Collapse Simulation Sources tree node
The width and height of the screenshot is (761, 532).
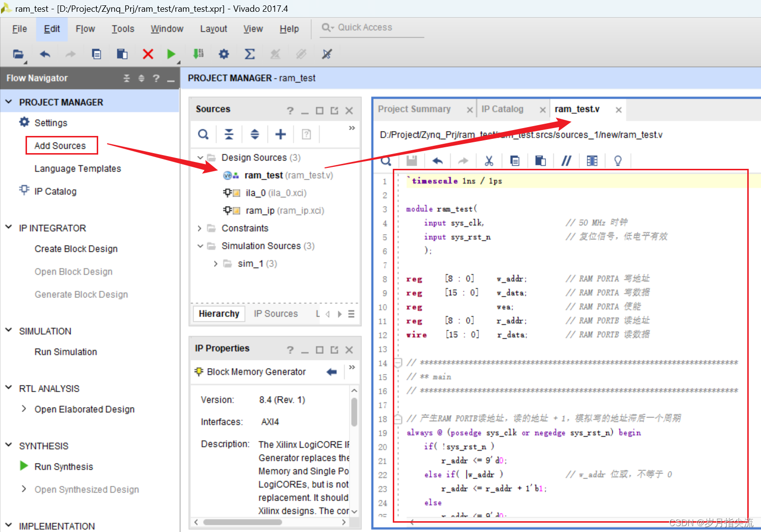[x=200, y=246]
